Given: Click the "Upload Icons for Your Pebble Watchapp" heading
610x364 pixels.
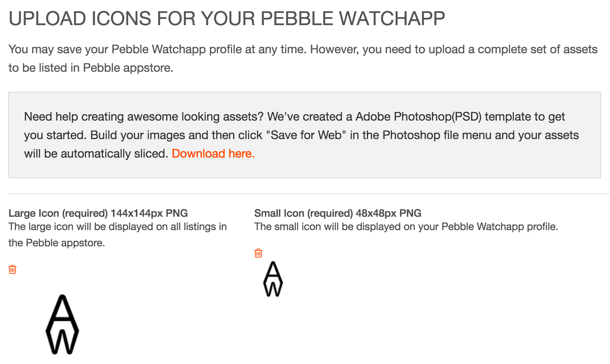Looking at the screenshot, I should click(x=227, y=18).
